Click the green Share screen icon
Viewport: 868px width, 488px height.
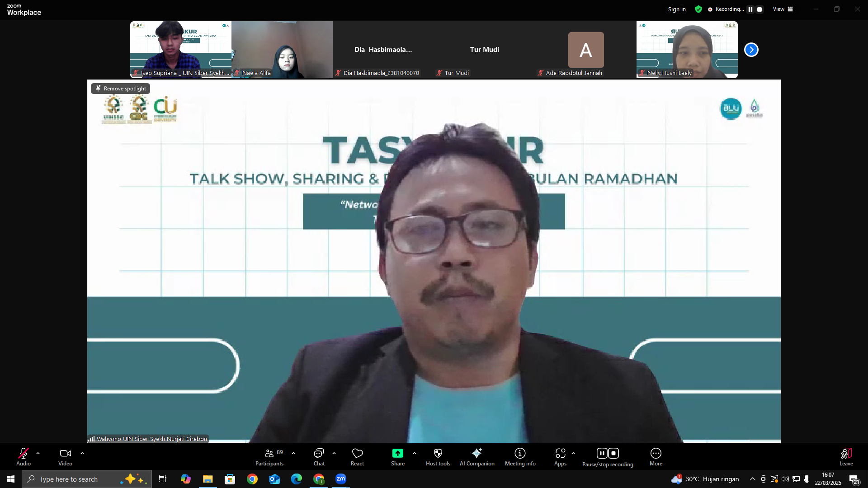(397, 453)
